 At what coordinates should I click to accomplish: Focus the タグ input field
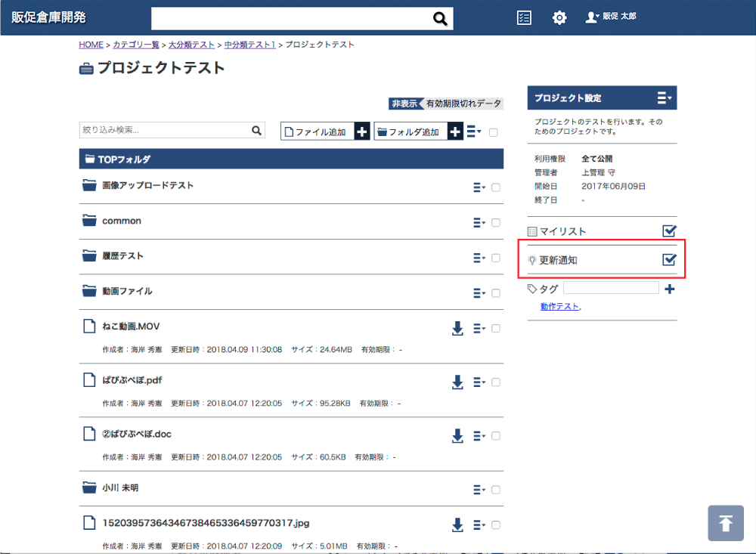(x=611, y=288)
